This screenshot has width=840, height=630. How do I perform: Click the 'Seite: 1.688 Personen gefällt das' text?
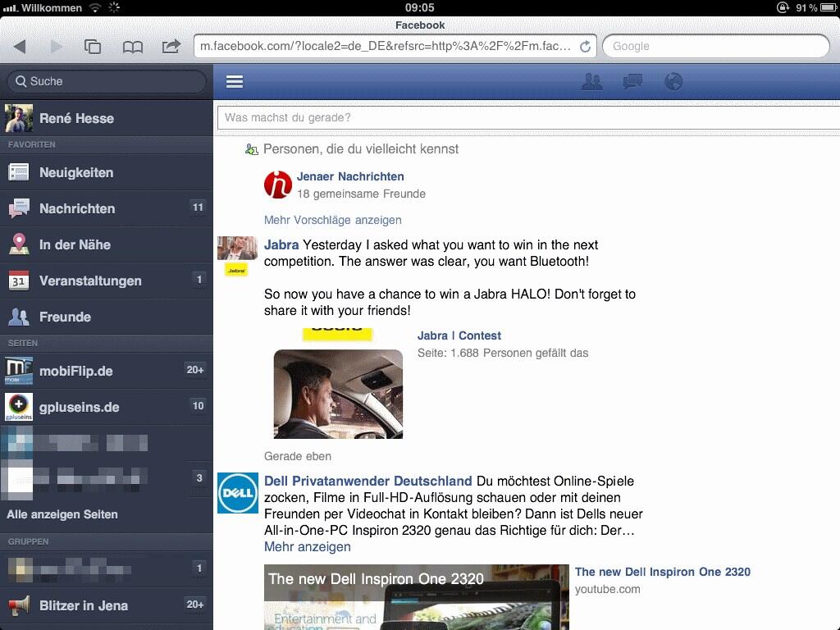click(503, 353)
